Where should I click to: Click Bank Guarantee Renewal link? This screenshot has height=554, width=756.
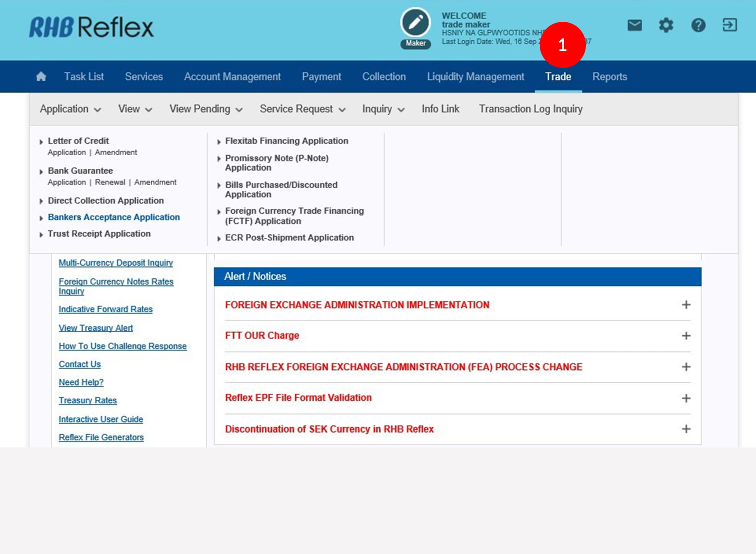pos(110,182)
